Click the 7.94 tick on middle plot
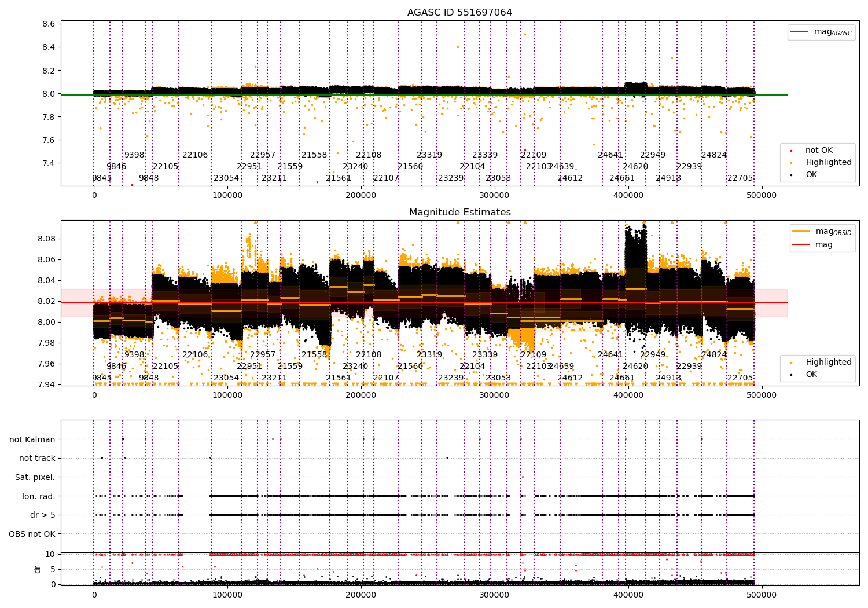868x608 pixels. point(46,385)
